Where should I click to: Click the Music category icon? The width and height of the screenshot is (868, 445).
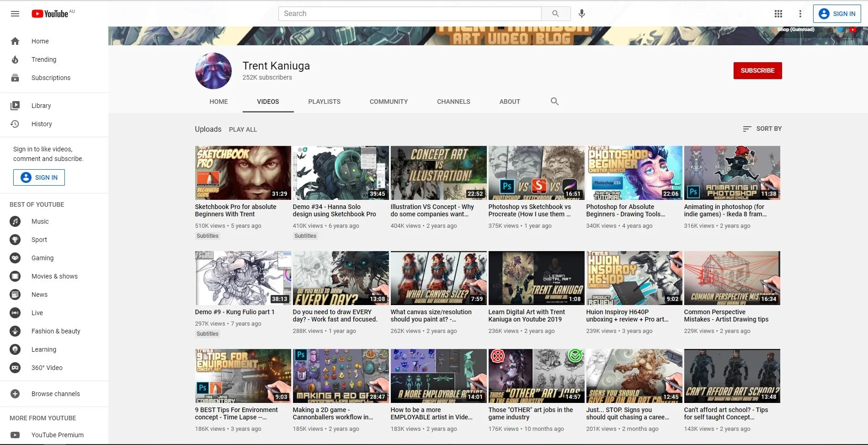pos(15,221)
